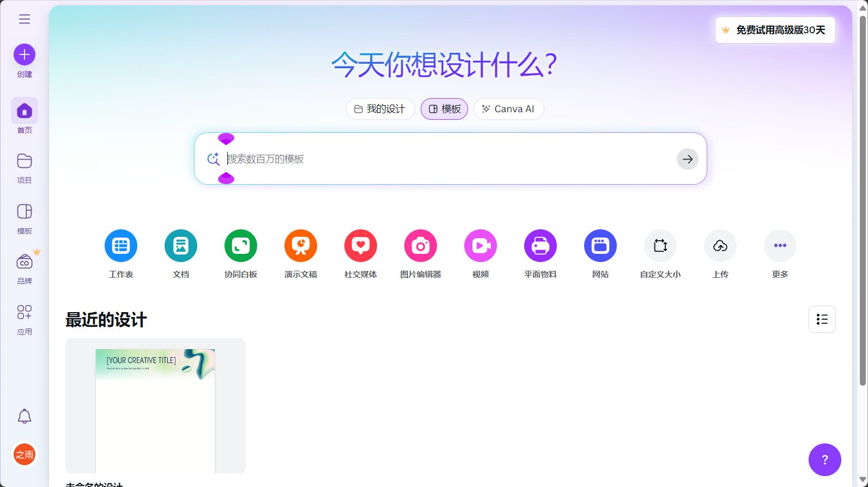
Task: Open the recent design thumbnail
Action: coord(155,406)
